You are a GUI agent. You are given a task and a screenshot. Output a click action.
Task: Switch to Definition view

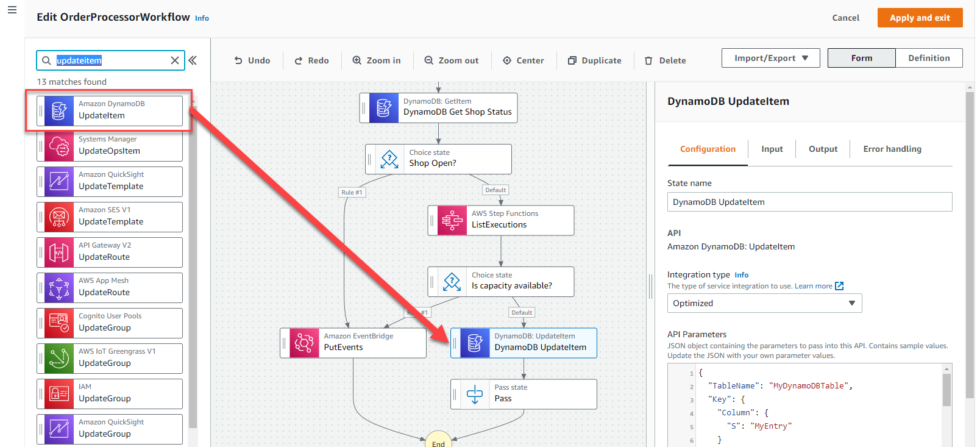click(x=929, y=58)
